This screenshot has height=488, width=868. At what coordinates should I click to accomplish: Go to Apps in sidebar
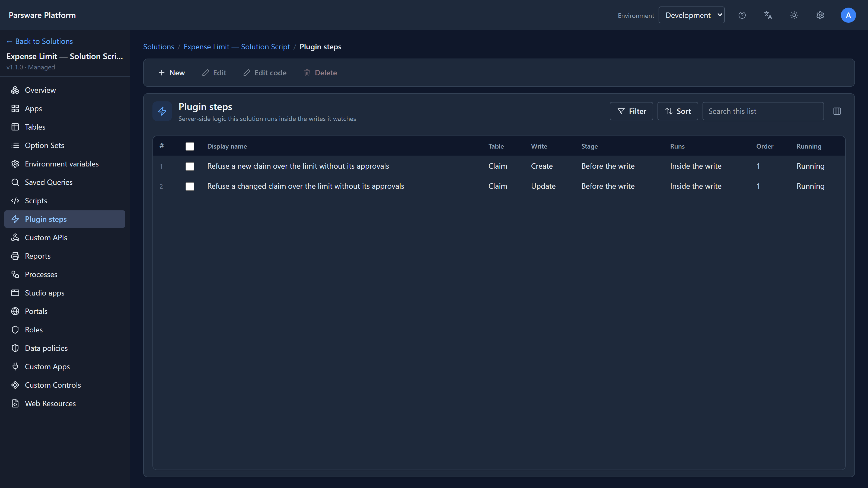pyautogui.click(x=65, y=108)
